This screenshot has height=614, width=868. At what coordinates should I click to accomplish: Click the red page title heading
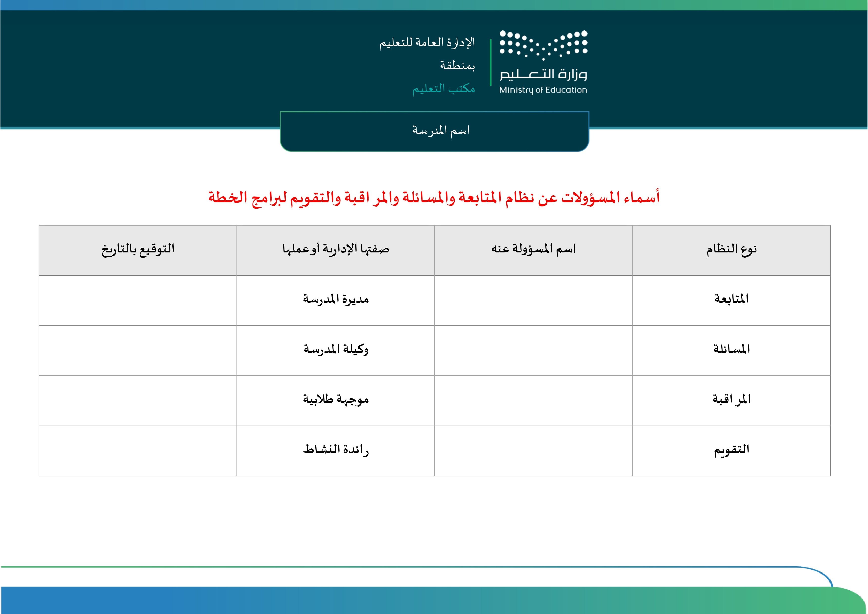[x=434, y=197]
